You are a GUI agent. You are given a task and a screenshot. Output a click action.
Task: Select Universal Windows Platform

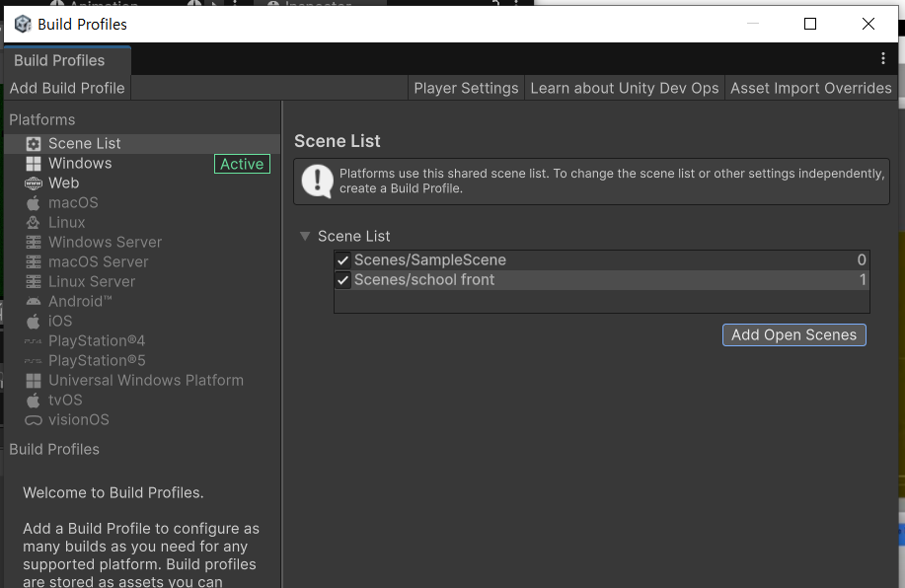(x=142, y=380)
